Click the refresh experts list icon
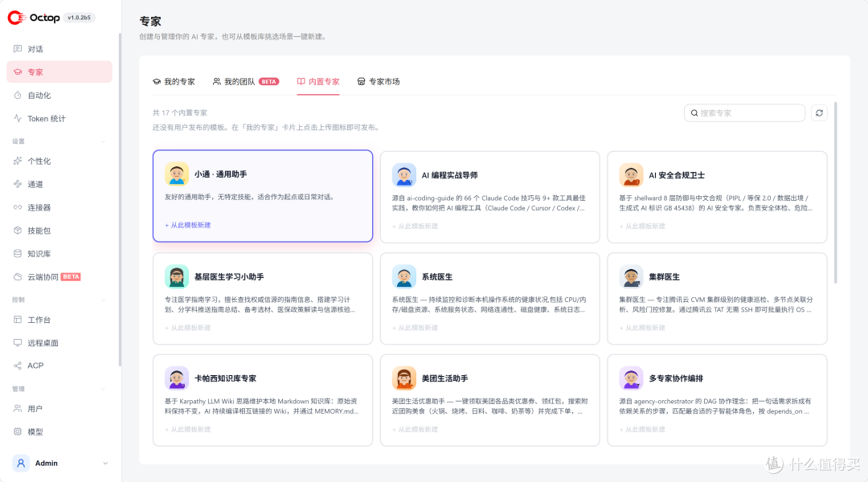The height and width of the screenshot is (482, 868). pyautogui.click(x=819, y=113)
